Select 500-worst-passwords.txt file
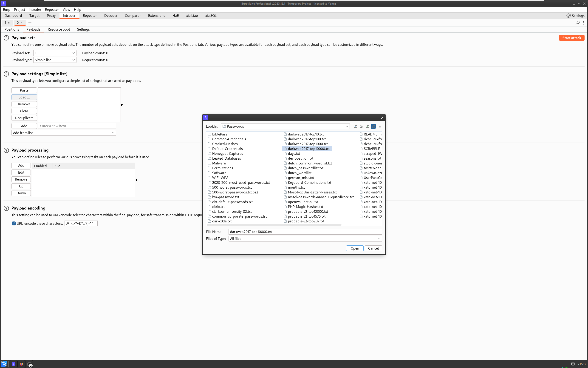Screen dimensions: 588x368 point(230,187)
